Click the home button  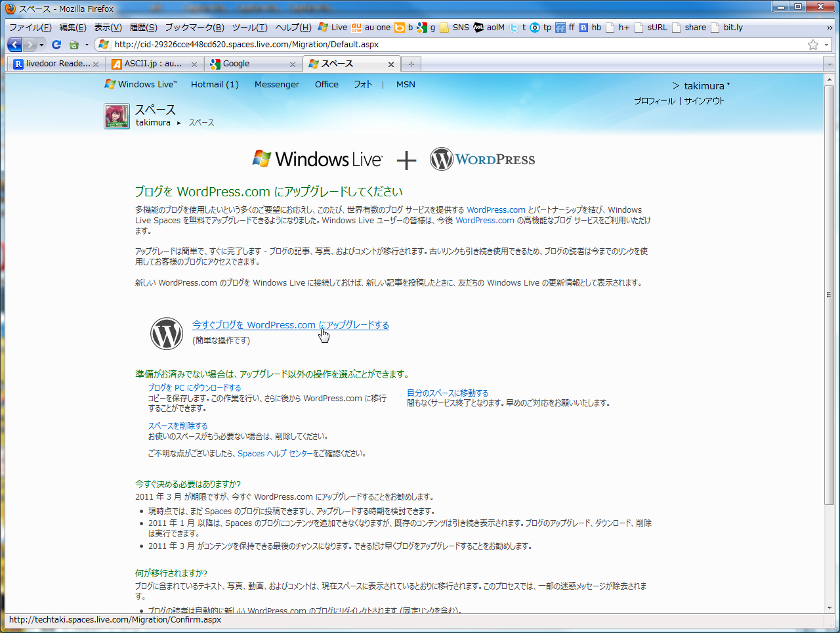[74, 45]
